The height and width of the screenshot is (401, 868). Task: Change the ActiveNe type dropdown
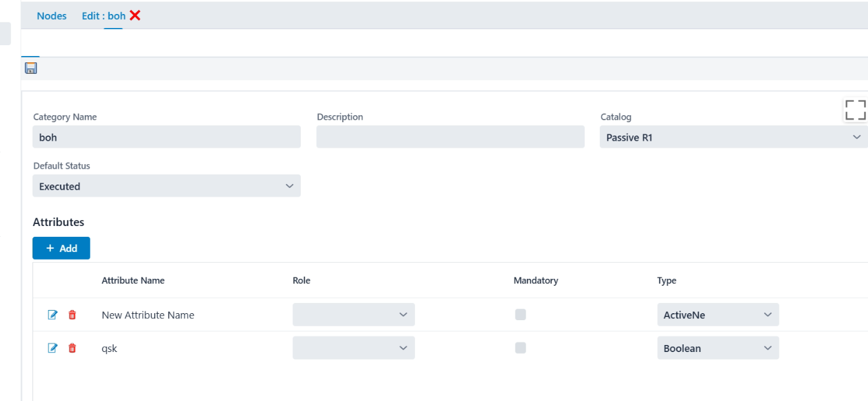click(718, 315)
